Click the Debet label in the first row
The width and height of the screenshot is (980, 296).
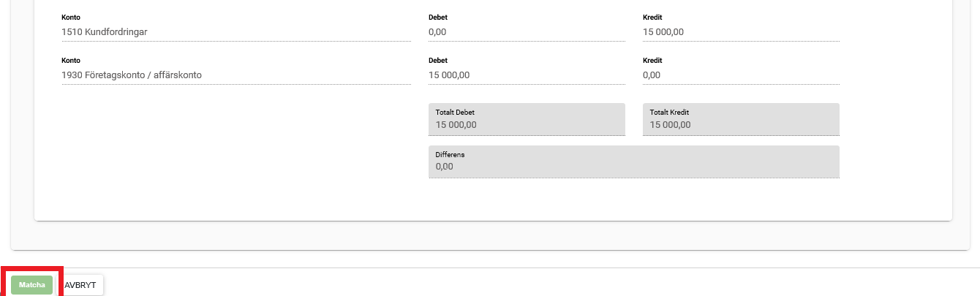(x=438, y=18)
